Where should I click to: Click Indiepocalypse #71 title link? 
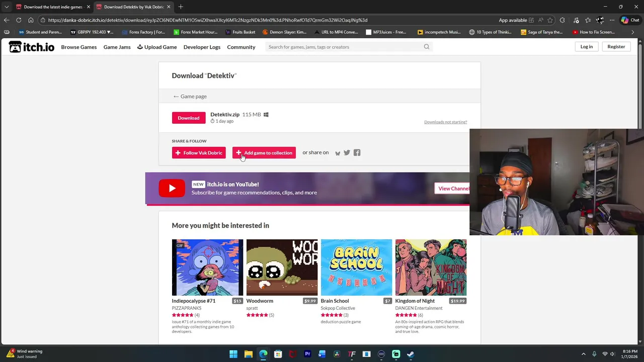click(x=194, y=301)
